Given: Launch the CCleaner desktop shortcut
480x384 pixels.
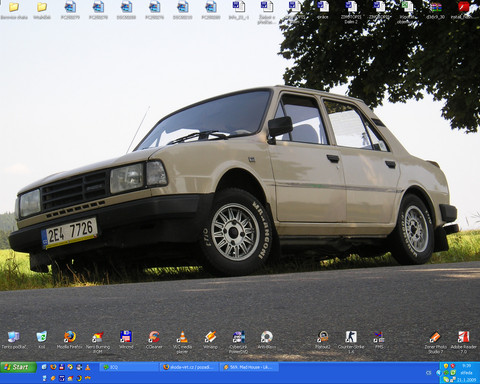Looking at the screenshot, I should (x=154, y=340).
